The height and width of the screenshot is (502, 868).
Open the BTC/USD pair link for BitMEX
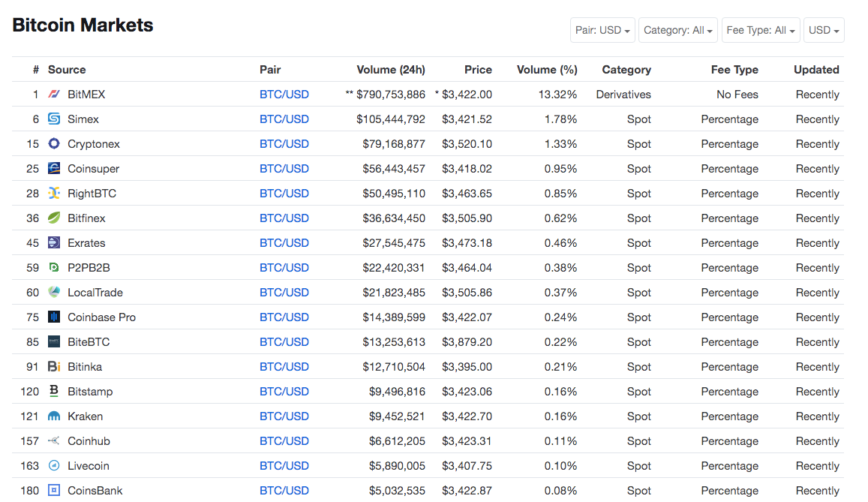tap(284, 95)
